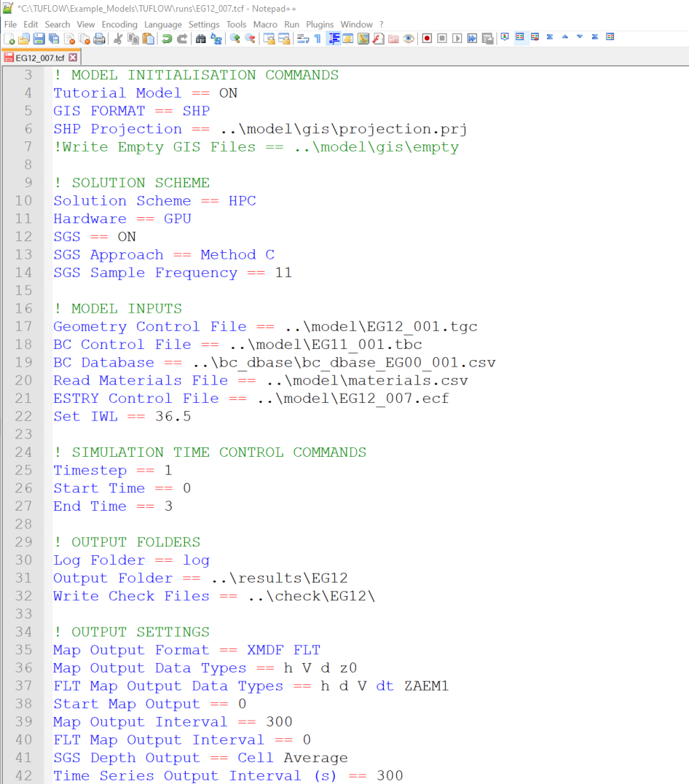Open the Macro menu

click(x=265, y=24)
